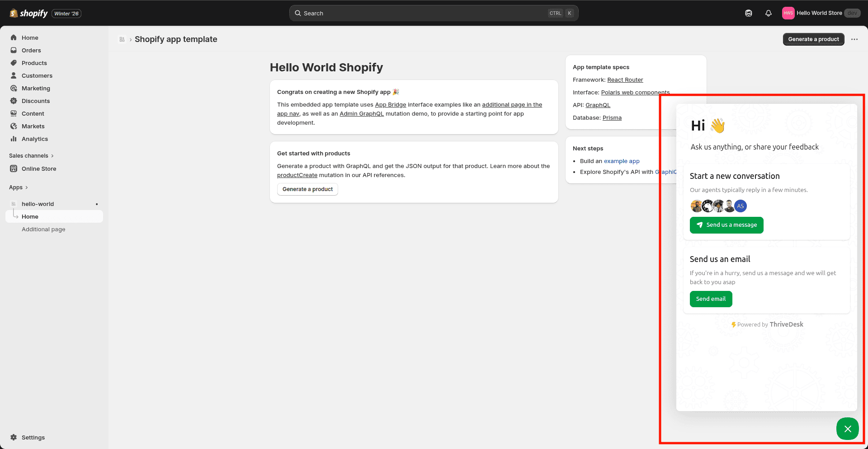Go to Customers in the sidebar
This screenshot has height=449, width=868.
37,75
